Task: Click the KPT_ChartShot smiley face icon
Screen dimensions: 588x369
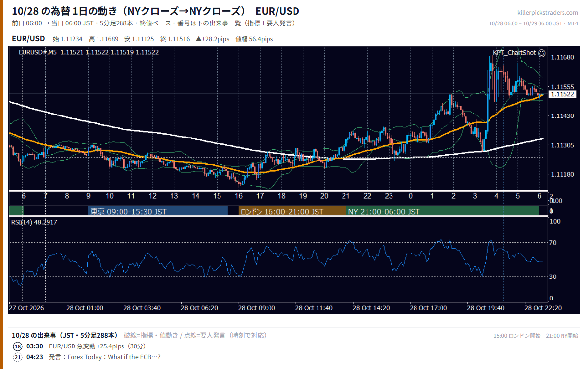Action: [541, 53]
